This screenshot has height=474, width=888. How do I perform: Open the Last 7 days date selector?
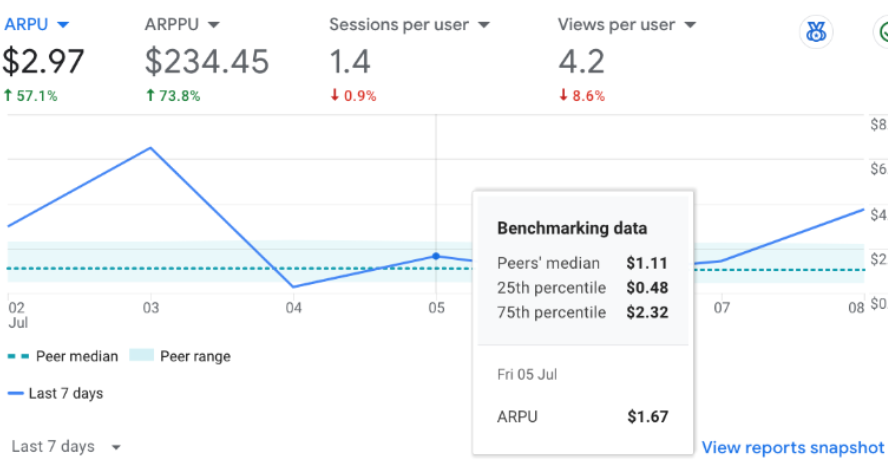pos(66,447)
